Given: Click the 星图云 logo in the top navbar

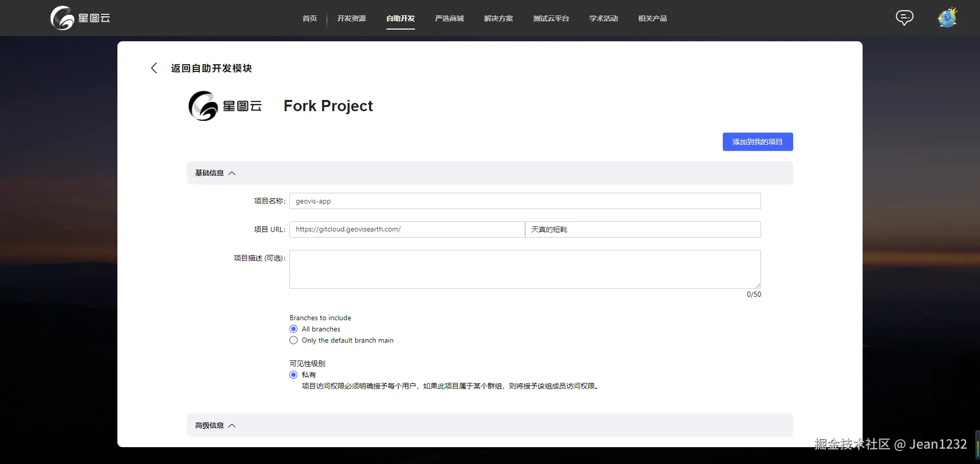Looking at the screenshot, I should 80,18.
